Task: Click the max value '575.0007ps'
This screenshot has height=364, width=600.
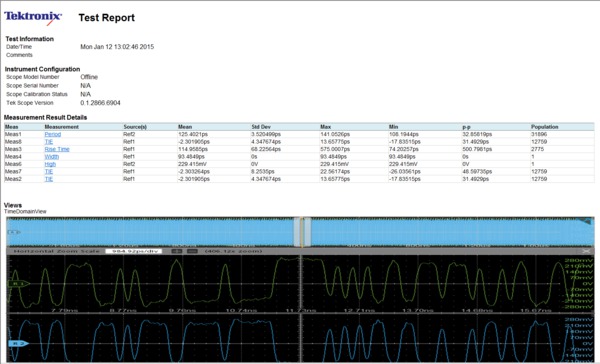Action: coord(335,149)
